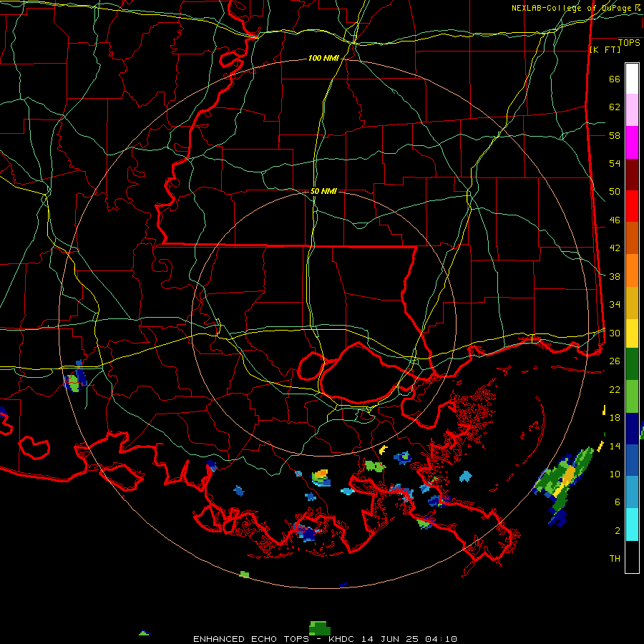Click the '22' legend value
The width and height of the screenshot is (644, 644).
pos(615,389)
